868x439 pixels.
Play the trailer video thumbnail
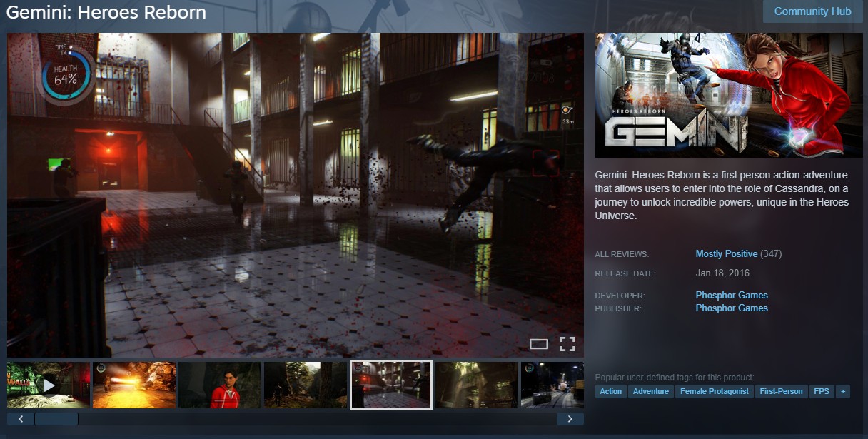pyautogui.click(x=49, y=385)
